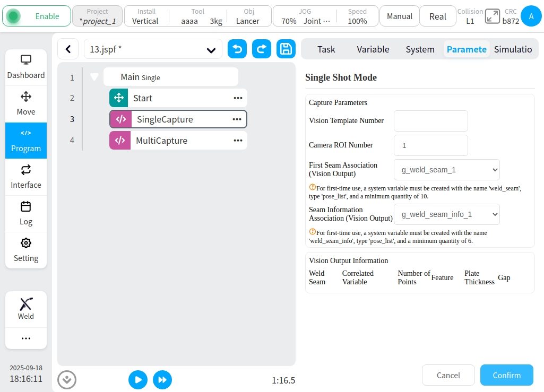This screenshot has width=544, height=392.
Task: Start the program with the play button
Action: click(x=138, y=380)
